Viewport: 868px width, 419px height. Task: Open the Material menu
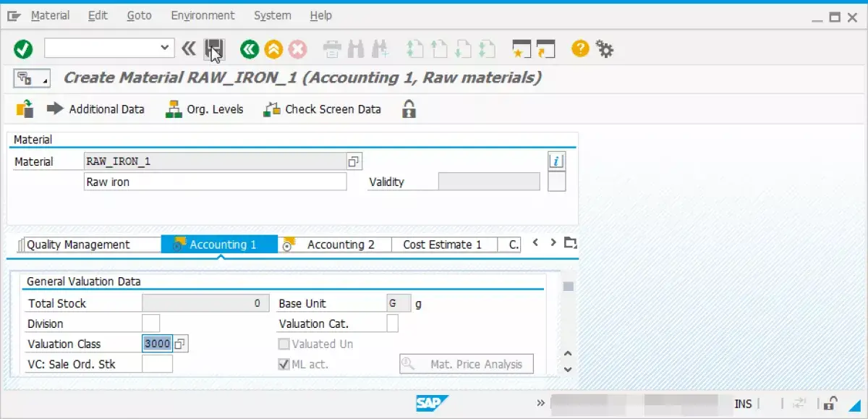[51, 15]
